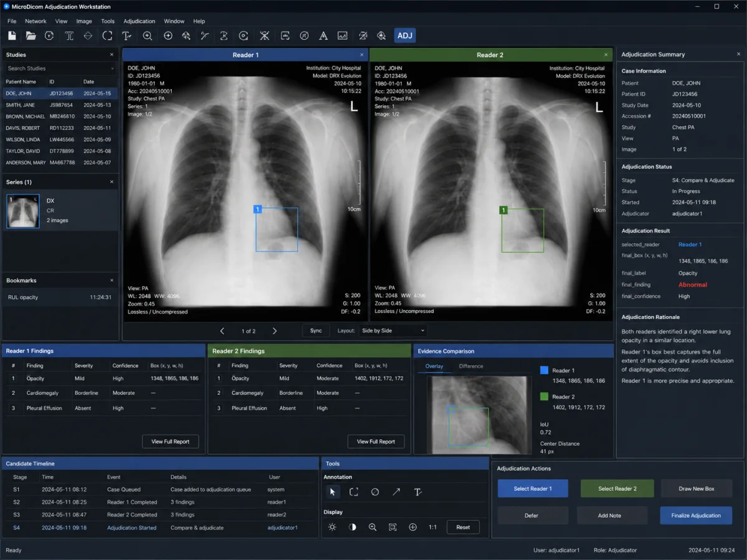The height and width of the screenshot is (560, 747).
Task: Click the ADJ adjudication mode toolbar button
Action: 405,35
